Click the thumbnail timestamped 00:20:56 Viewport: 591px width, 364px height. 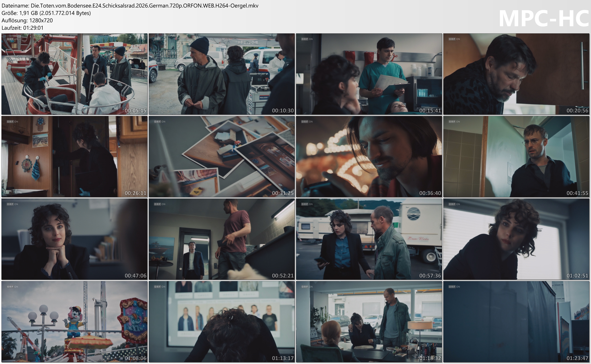click(516, 74)
